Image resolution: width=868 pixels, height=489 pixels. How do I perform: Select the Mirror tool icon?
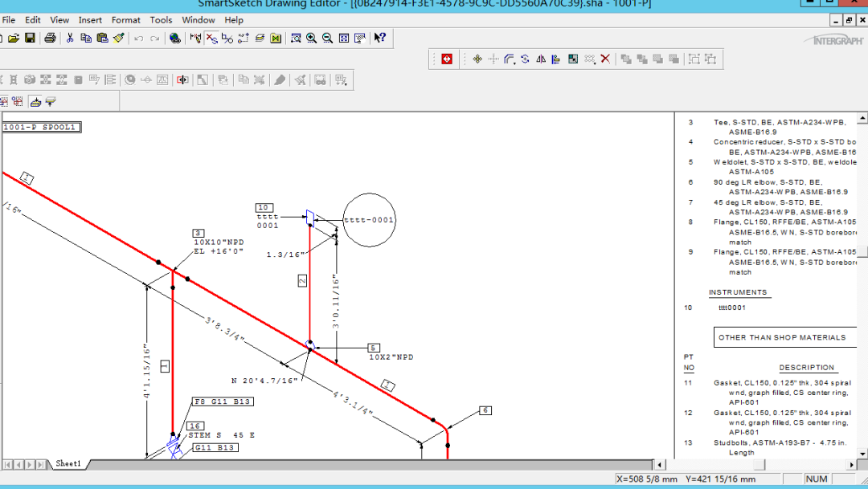pos(541,59)
